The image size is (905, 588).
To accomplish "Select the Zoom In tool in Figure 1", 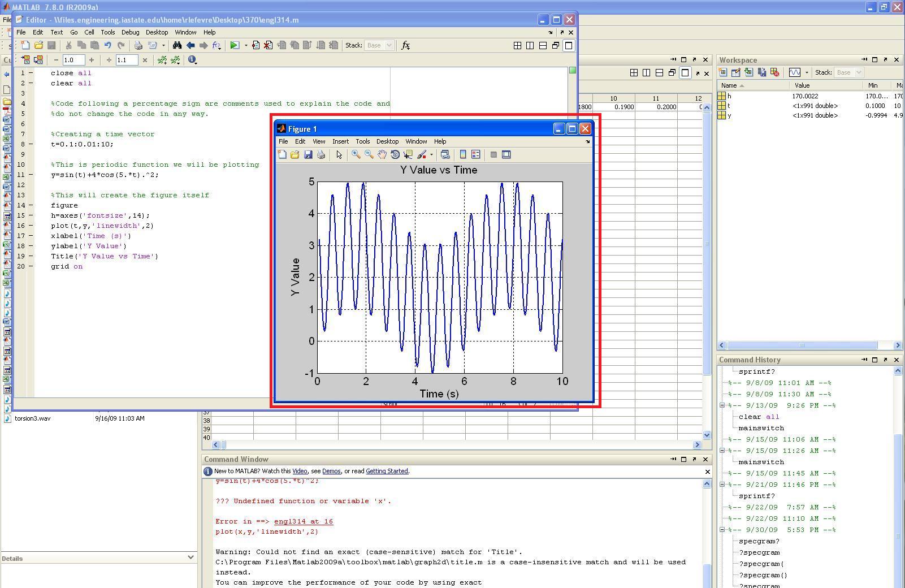I will 356,154.
